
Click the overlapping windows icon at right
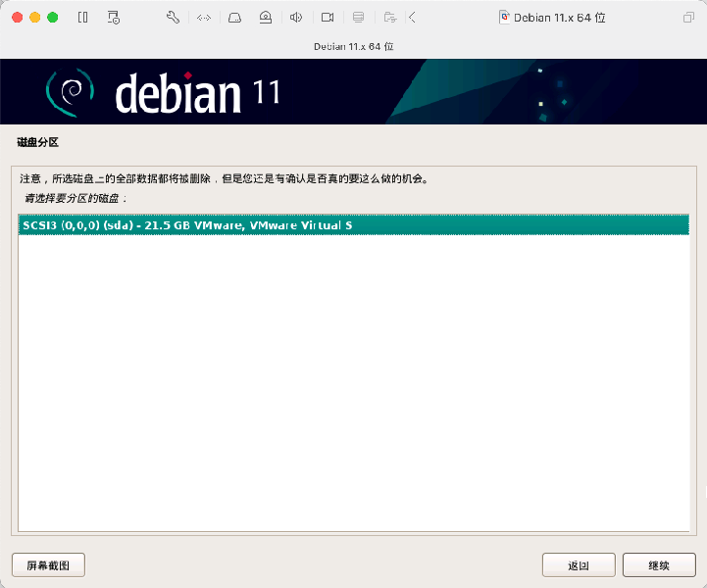tap(688, 18)
